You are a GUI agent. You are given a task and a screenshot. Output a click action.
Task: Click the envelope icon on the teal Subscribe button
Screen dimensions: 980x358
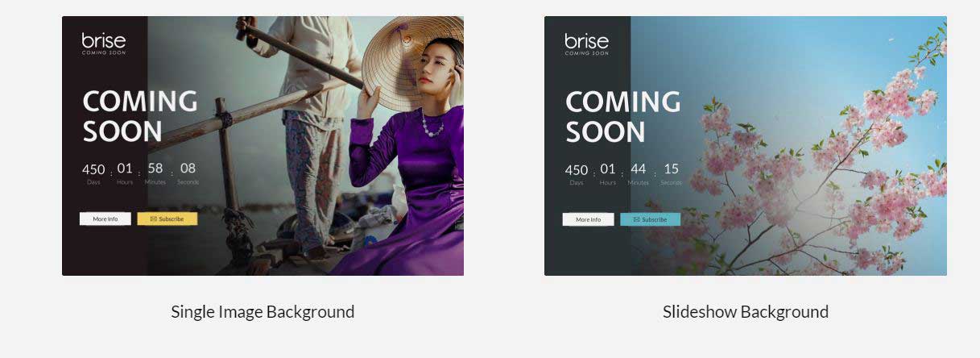point(636,219)
